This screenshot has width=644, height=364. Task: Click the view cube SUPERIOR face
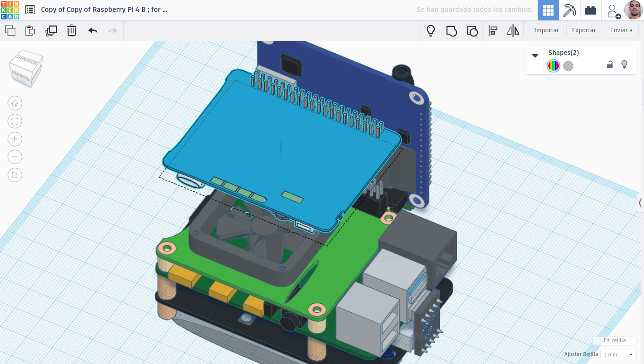pos(27,58)
